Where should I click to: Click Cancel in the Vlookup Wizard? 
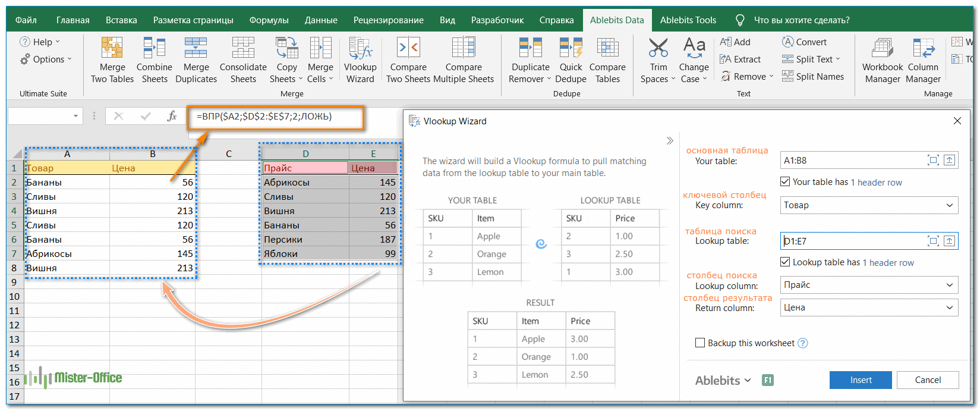927,380
